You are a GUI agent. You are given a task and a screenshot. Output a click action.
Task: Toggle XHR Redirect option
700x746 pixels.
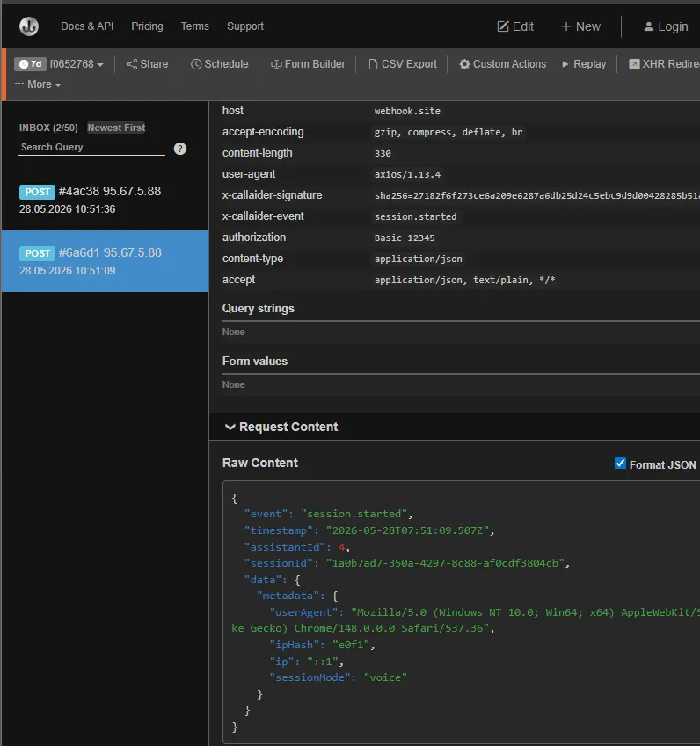click(664, 64)
